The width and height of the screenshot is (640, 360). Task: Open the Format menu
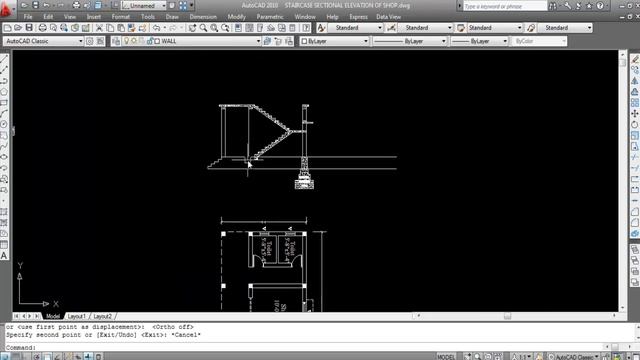(121, 17)
